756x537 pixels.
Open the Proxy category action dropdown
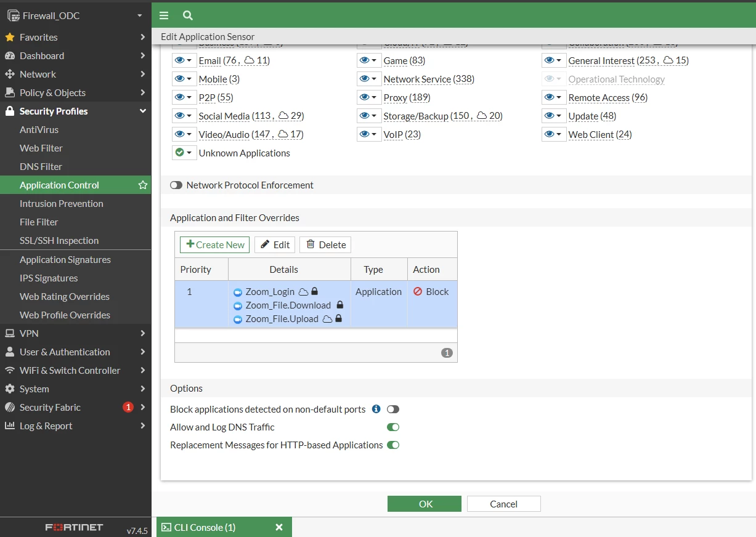point(368,97)
